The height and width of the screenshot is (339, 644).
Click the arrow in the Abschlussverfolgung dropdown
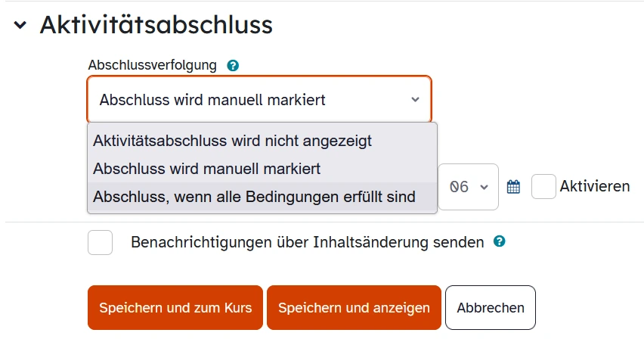pyautogui.click(x=415, y=100)
